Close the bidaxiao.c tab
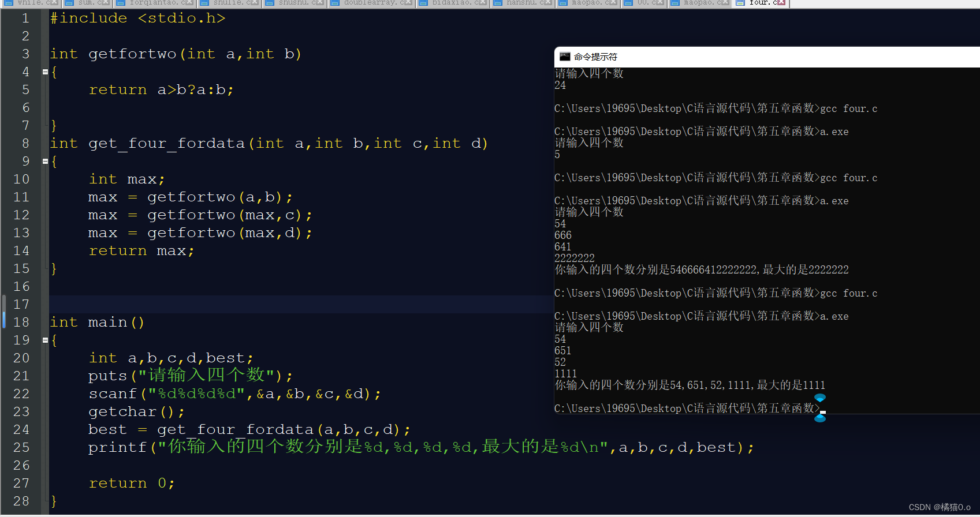 [x=482, y=3]
